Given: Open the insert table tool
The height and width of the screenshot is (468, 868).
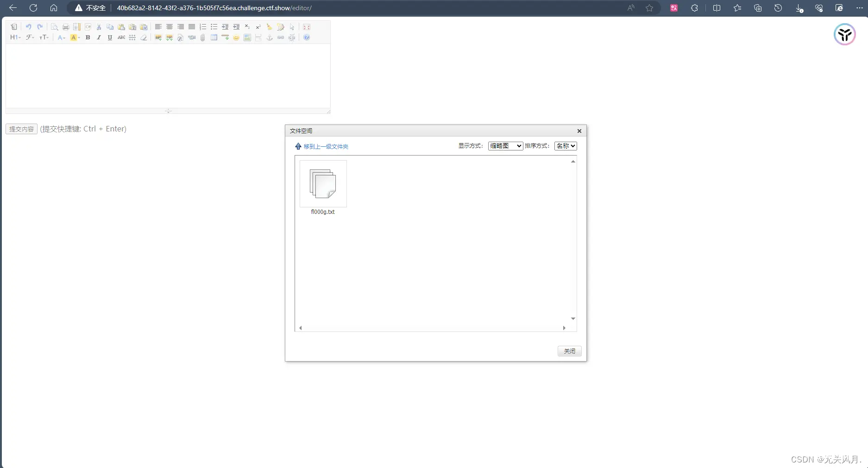Looking at the screenshot, I should 214,37.
